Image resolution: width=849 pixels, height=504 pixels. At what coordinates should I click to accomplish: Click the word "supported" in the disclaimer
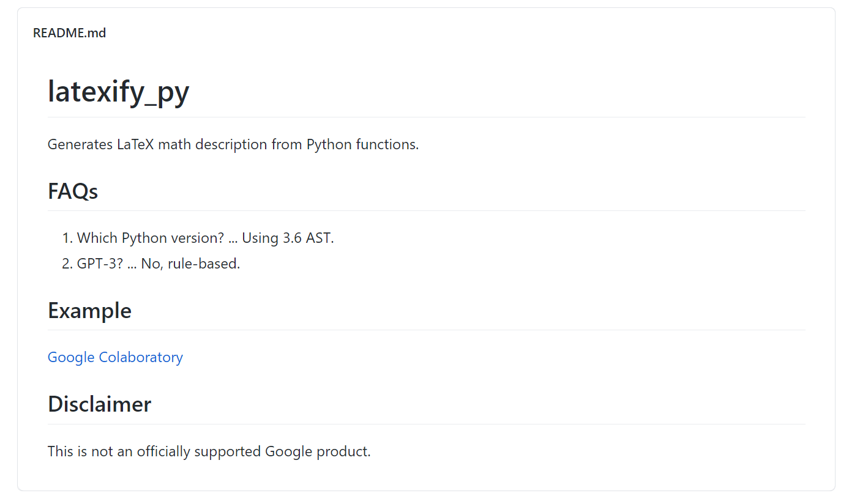227,452
